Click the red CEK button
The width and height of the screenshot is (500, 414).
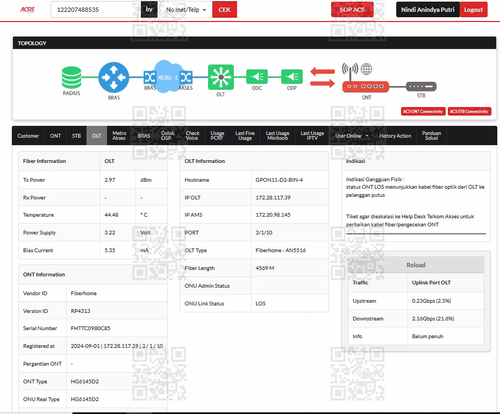tap(224, 10)
